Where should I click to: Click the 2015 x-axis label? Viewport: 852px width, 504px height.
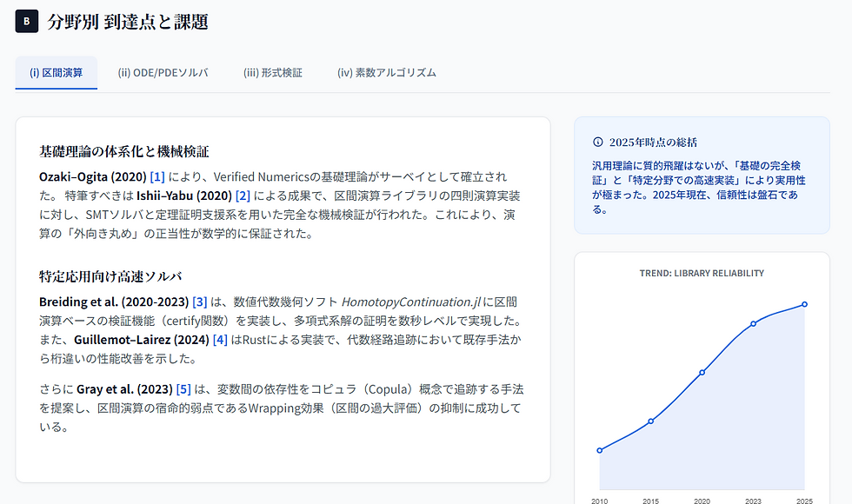[x=650, y=501]
